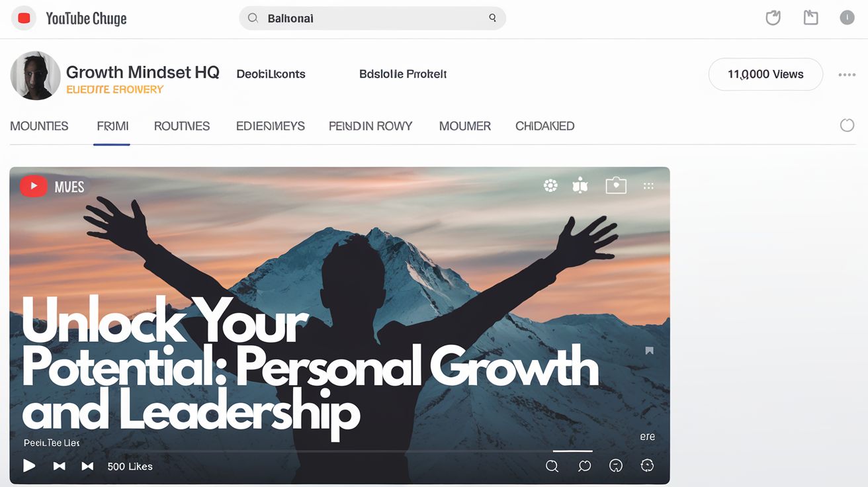Toggle the circle icon at tab row end
Image resolution: width=868 pixels, height=487 pixels.
pyautogui.click(x=847, y=125)
